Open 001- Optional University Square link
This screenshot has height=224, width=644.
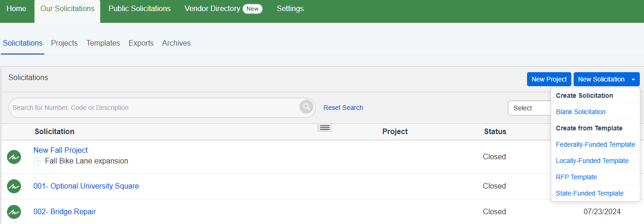[x=86, y=186]
